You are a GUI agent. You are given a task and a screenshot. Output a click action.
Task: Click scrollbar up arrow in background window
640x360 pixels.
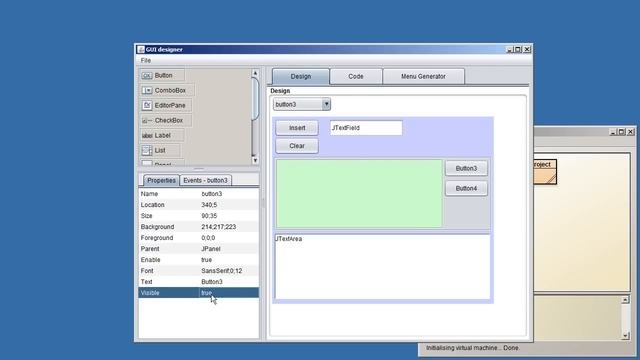tap(625, 300)
